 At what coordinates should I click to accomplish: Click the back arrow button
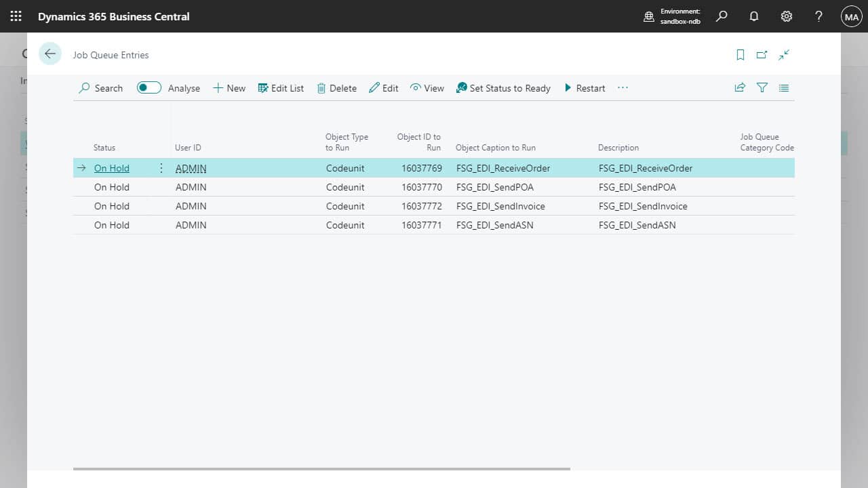[x=50, y=54]
